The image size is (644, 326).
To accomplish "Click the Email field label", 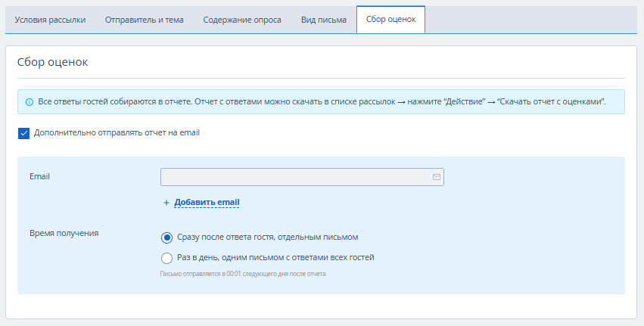I will (39, 177).
